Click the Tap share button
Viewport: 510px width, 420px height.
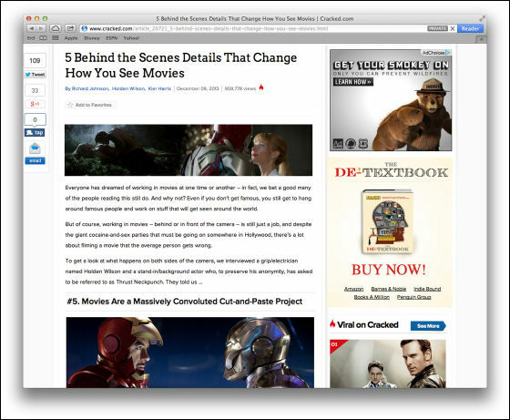click(x=35, y=132)
